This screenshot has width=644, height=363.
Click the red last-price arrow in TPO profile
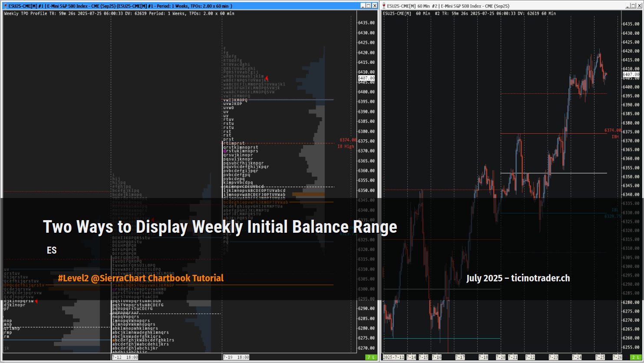pos(267,78)
